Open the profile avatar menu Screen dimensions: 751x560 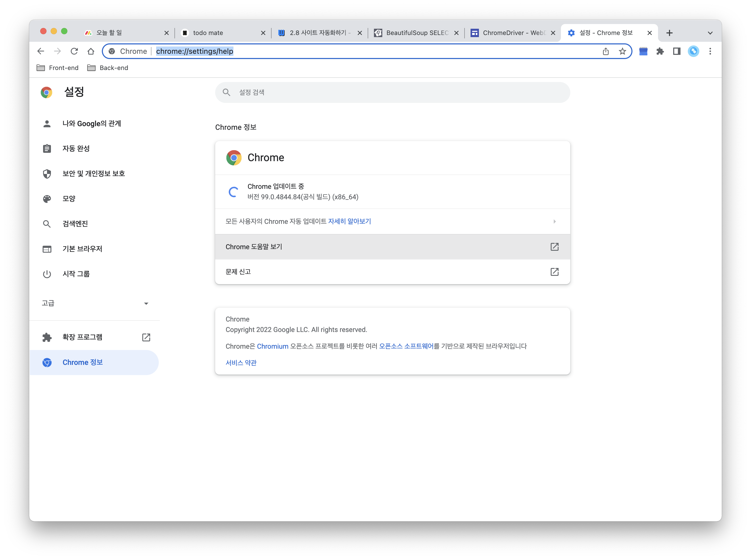[693, 51]
